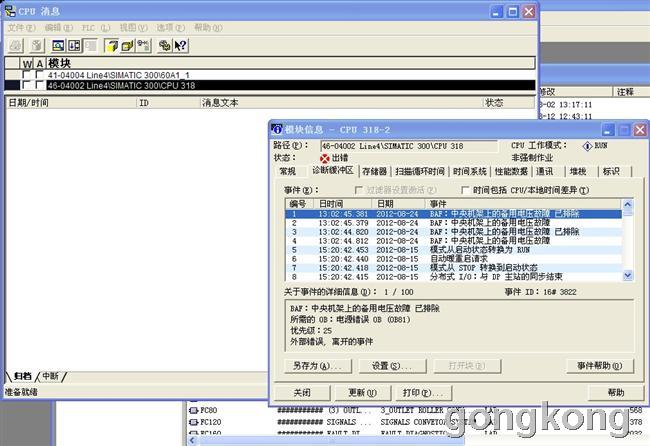This screenshot has height=446, width=650.
Task: Click the 日时间 column header in event list
Action: 343,204
